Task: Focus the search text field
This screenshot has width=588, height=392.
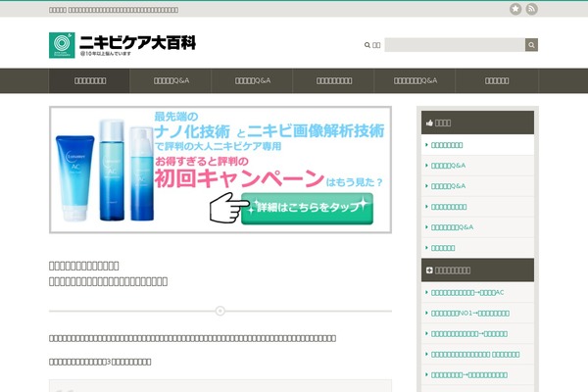Action: (455, 45)
